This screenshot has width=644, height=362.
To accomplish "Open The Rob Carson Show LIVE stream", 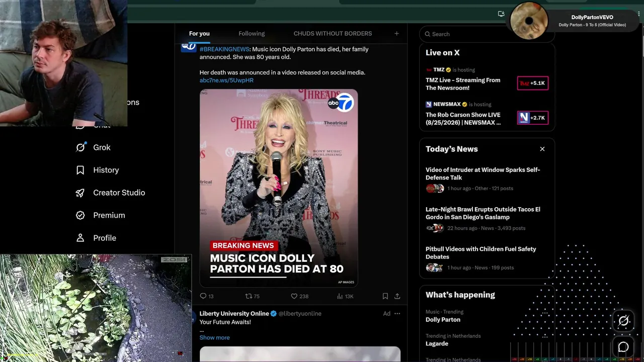I will click(x=463, y=119).
